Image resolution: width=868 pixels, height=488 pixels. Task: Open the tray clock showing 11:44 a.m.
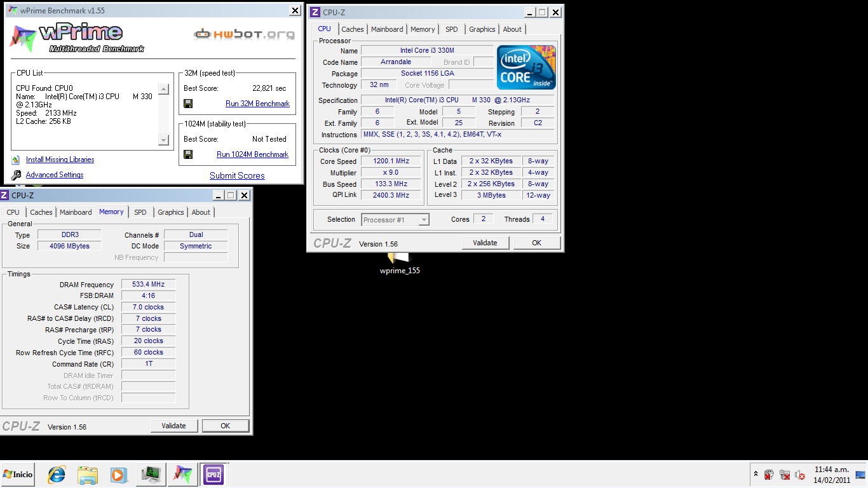[x=832, y=475]
